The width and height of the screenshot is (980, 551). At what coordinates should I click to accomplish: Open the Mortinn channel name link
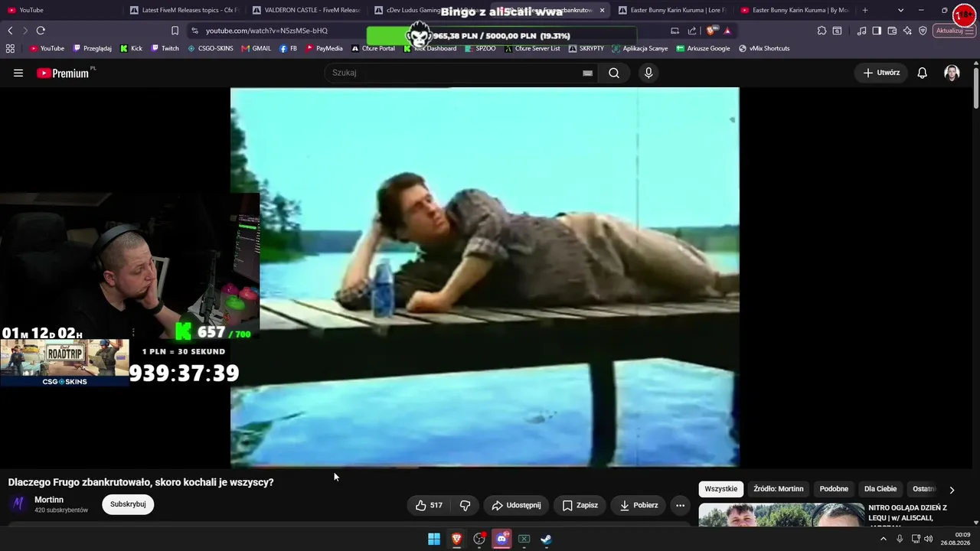49,500
